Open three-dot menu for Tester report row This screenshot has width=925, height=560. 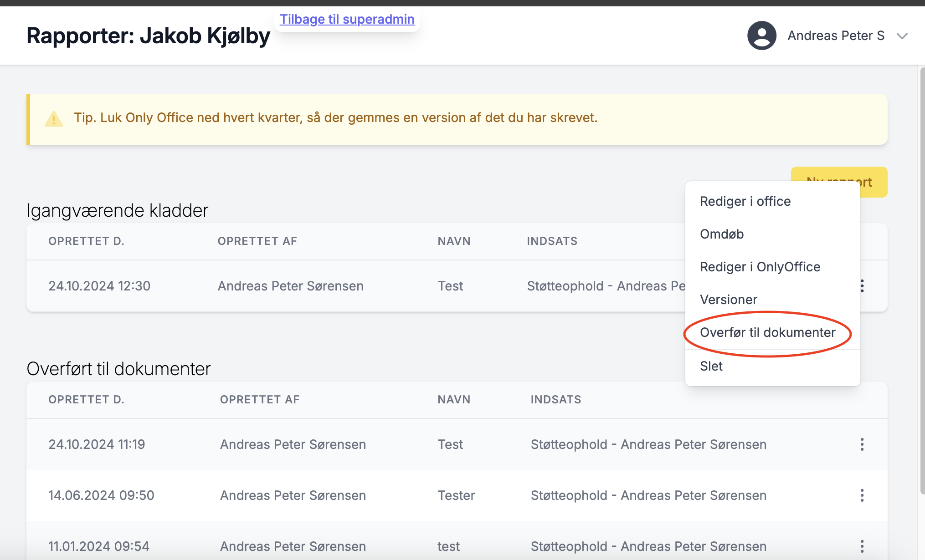862,495
